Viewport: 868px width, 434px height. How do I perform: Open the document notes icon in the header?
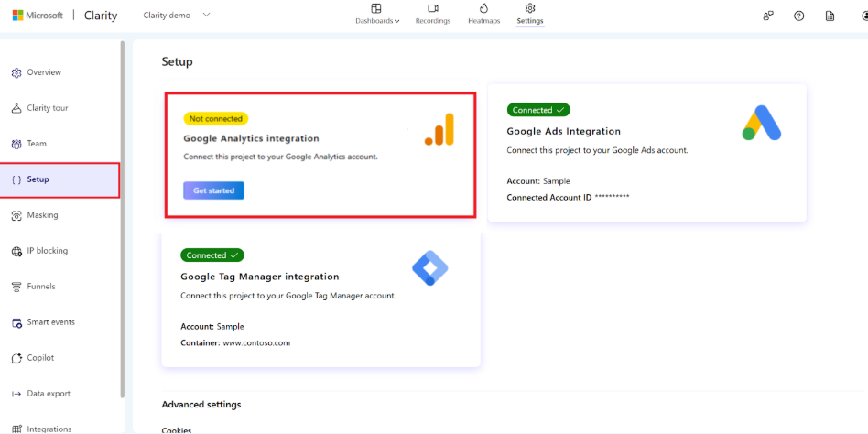pyautogui.click(x=830, y=16)
